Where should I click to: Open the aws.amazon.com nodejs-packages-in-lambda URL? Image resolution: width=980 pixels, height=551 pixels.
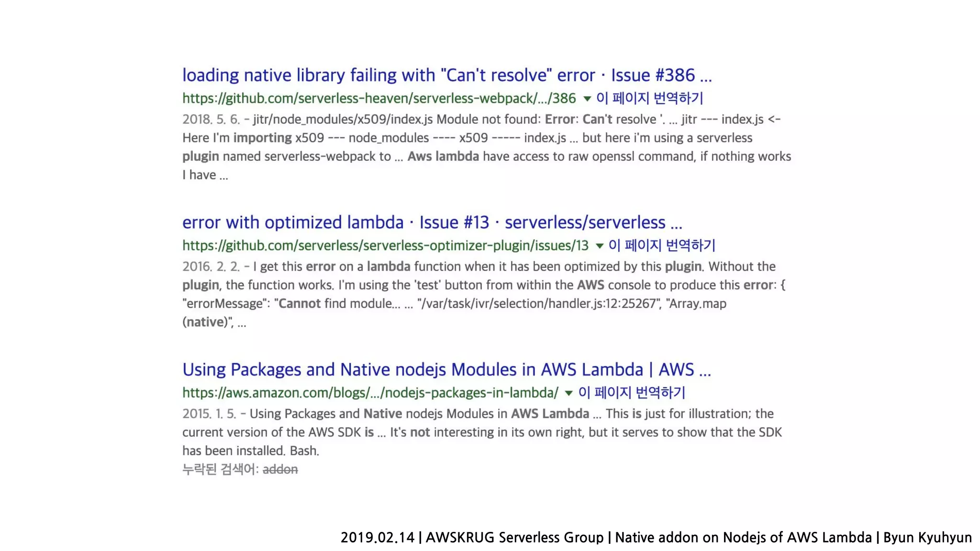click(x=370, y=393)
